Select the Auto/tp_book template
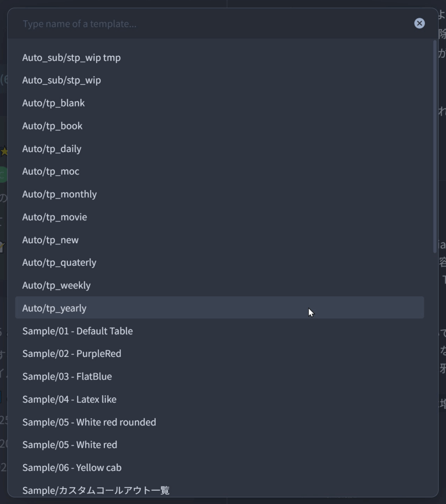This screenshot has height=504, width=446. point(52,126)
